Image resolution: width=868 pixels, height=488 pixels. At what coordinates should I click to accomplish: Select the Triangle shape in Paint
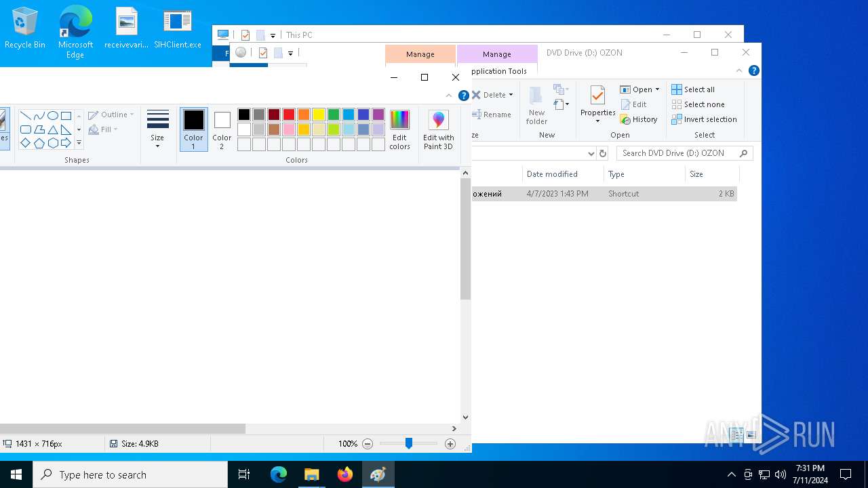52,129
